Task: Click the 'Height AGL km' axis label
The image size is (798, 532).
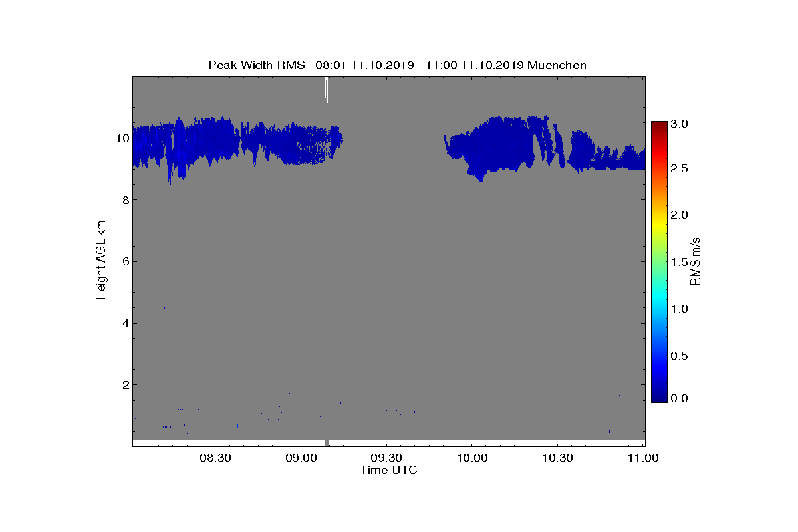Action: point(102,261)
